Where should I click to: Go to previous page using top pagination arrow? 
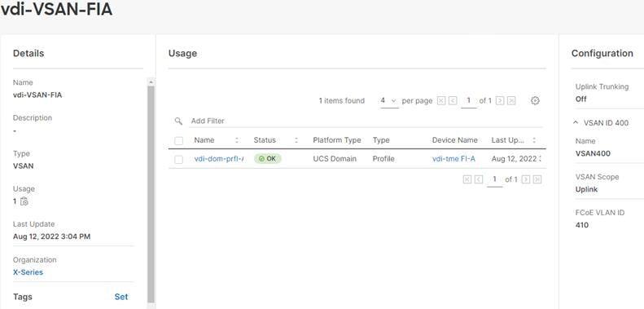tap(453, 100)
